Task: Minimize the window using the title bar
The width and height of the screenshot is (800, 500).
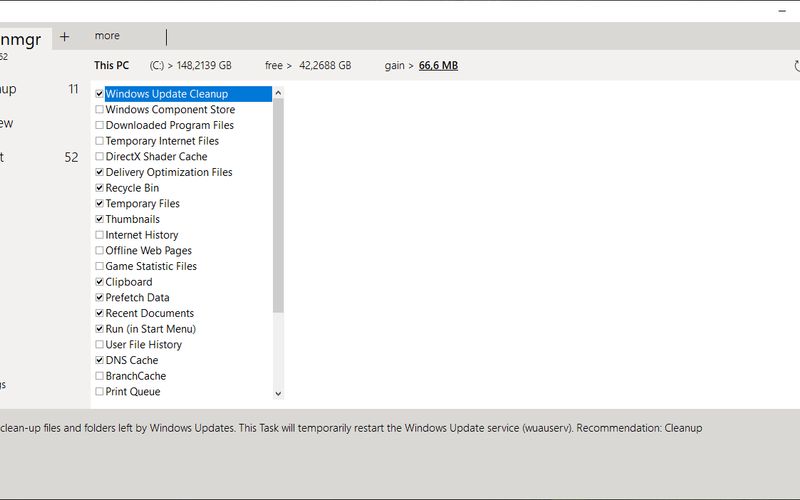Action: 782,10
